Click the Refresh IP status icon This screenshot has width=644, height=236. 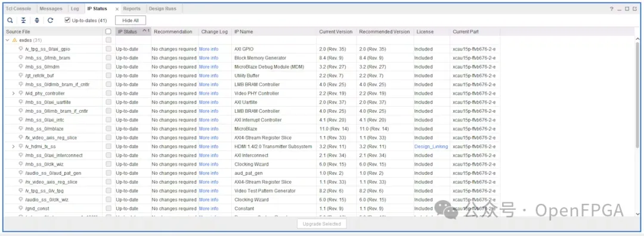tap(50, 20)
